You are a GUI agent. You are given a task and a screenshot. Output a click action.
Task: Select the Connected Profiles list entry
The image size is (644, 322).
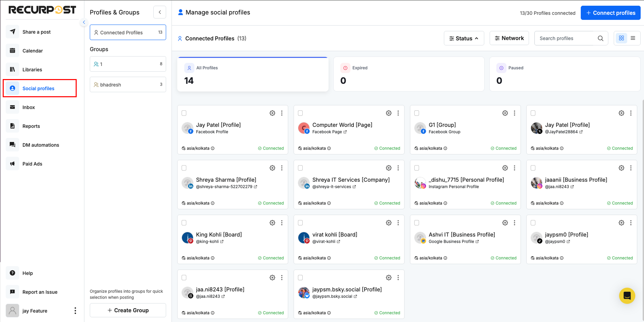click(x=128, y=32)
